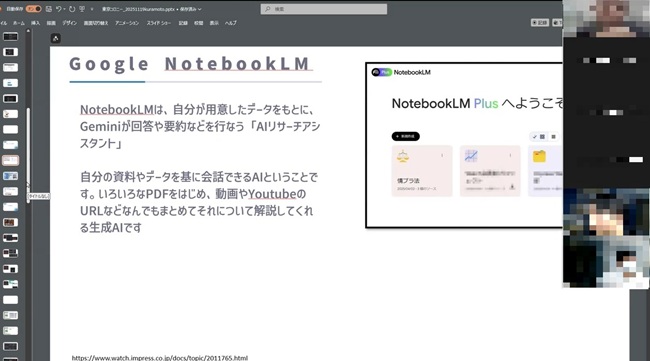
Task: Click the タイトルなし tooltip label
Action: point(39,196)
